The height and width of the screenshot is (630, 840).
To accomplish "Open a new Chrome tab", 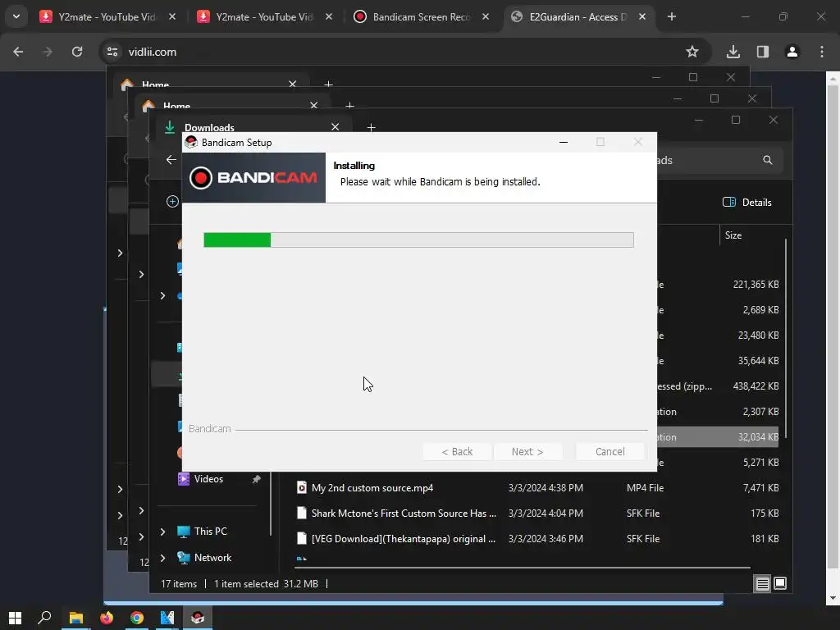I will click(x=671, y=16).
